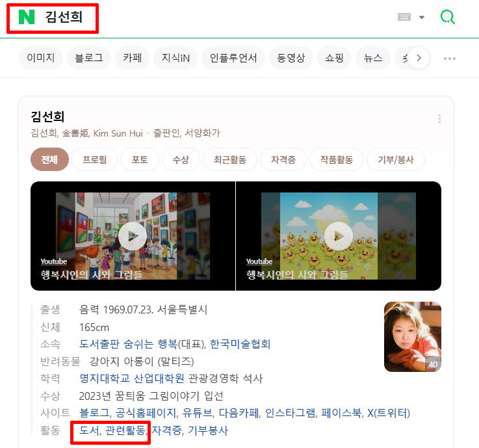The height and width of the screenshot is (448, 479).
Task: Select the 카페 search tab
Action: point(132,58)
